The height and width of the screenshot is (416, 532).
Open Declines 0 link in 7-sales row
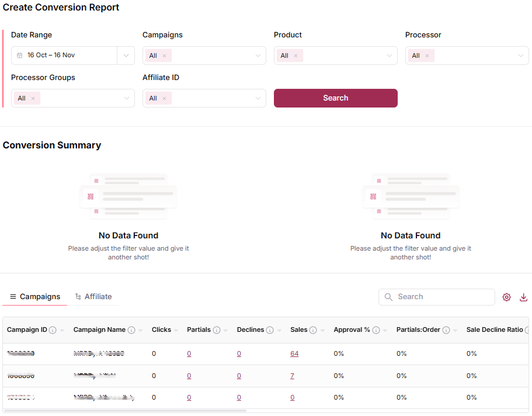tap(239, 376)
